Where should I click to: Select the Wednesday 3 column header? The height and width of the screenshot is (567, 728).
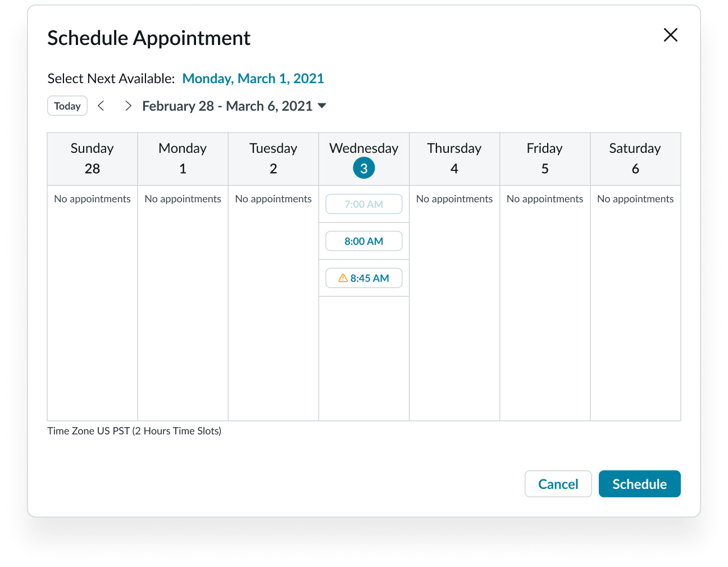click(363, 158)
